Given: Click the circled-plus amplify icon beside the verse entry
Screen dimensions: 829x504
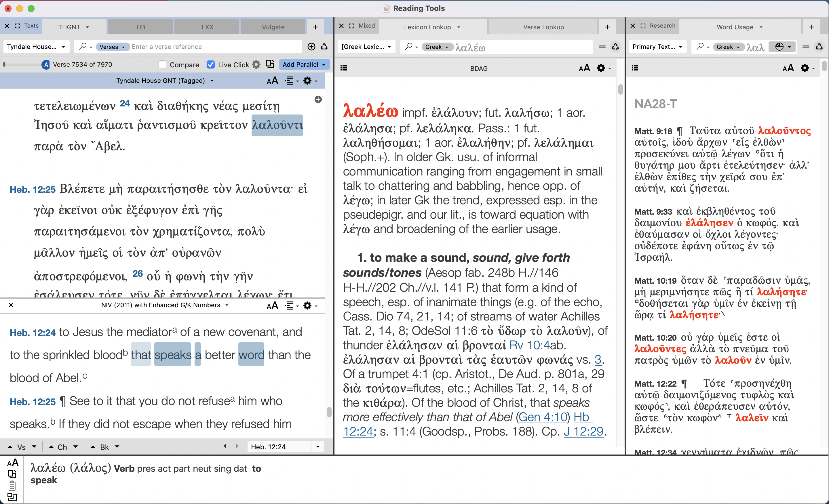Looking at the screenshot, I should pos(311,47).
